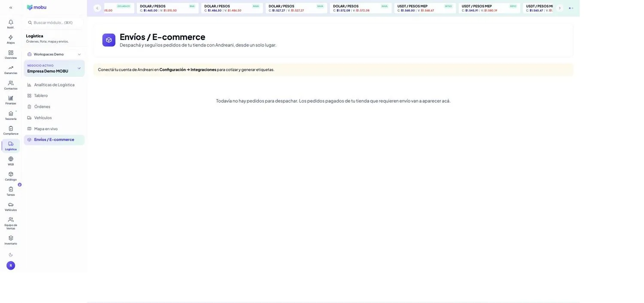Focus the Buscar módulo search field
Screen dimensions: 644x303
[x=54, y=22]
